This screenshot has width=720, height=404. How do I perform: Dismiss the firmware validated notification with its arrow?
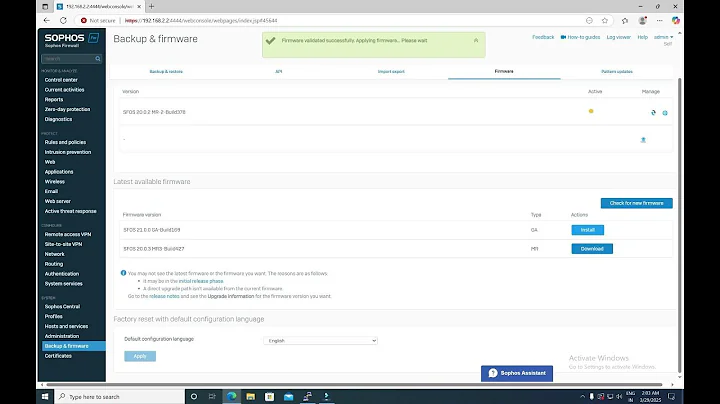[x=476, y=40]
